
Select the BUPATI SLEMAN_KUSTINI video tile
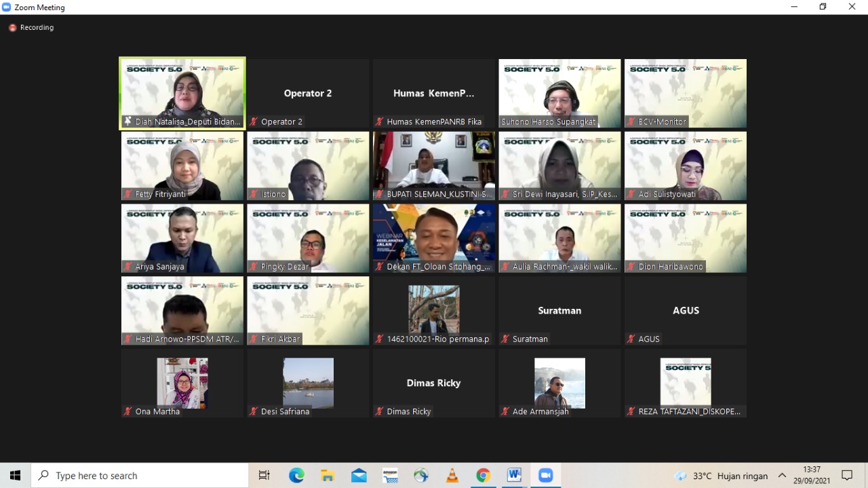(x=434, y=166)
